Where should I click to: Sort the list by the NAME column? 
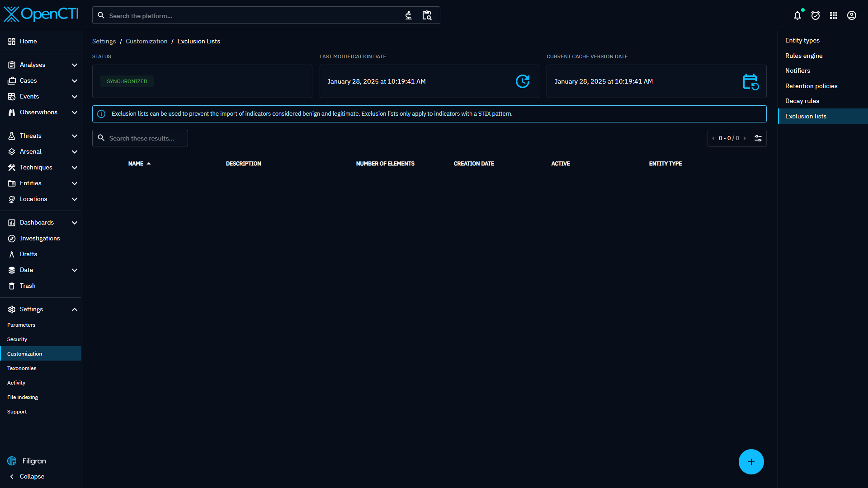click(136, 164)
